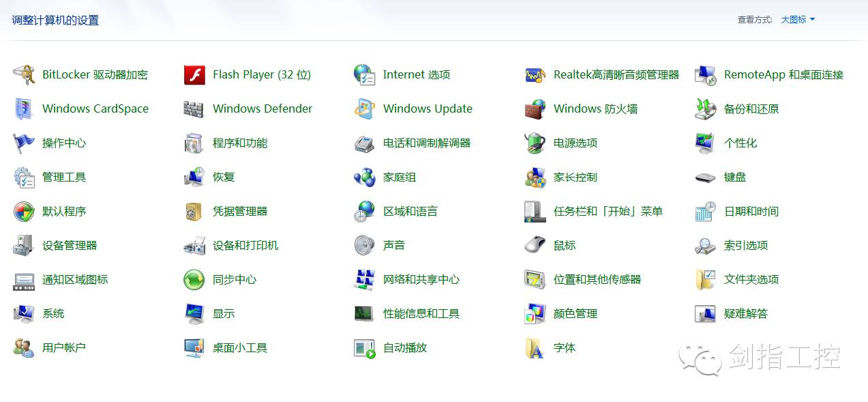Click the 索引选项 magnifier icon
Screen dimensions: 868x402
tap(706, 245)
